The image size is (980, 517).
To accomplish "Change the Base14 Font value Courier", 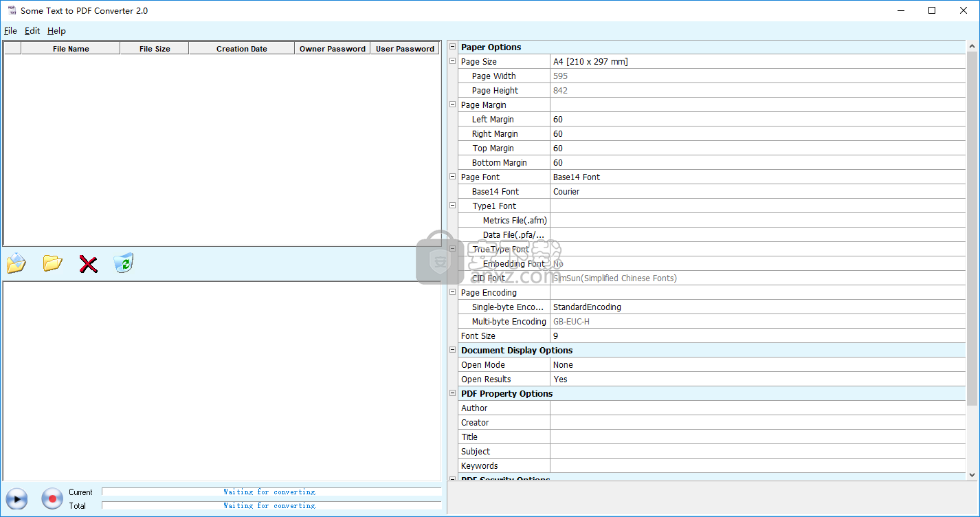I will (758, 191).
